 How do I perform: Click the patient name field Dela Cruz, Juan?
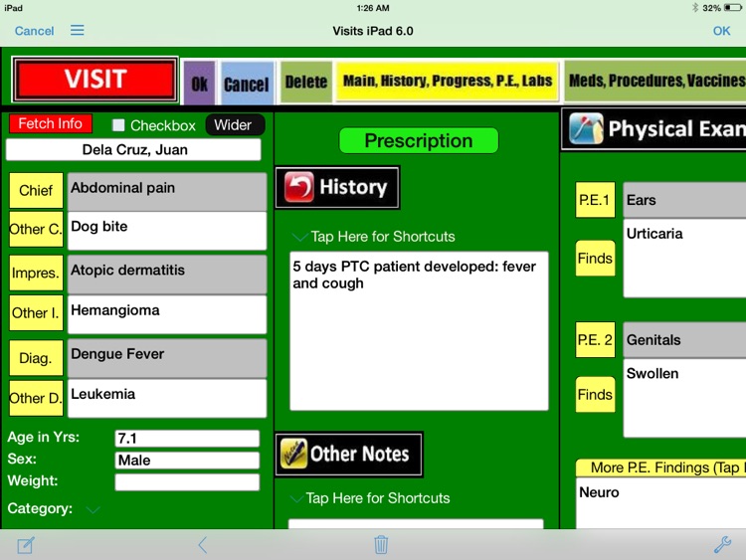[x=133, y=150]
